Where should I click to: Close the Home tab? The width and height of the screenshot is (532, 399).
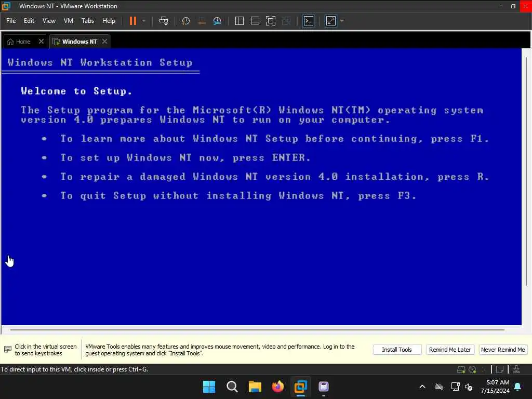[x=41, y=42]
